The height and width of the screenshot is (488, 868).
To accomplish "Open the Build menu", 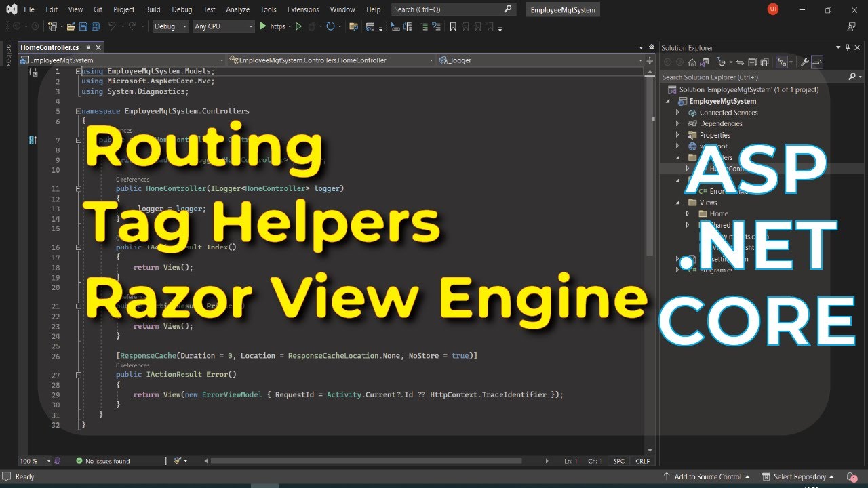I will click(153, 9).
